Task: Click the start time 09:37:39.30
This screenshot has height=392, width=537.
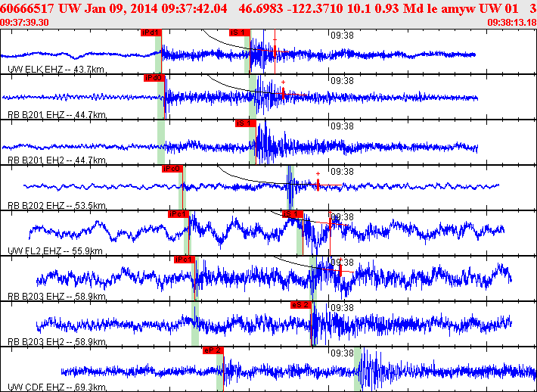Action: coord(24,23)
